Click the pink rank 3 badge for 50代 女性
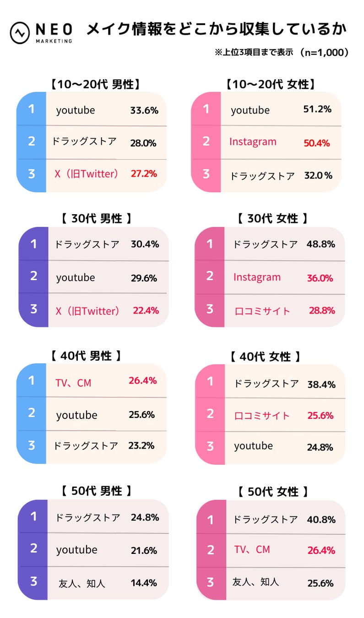Screen dimensions: 364x618 (x=210, y=582)
